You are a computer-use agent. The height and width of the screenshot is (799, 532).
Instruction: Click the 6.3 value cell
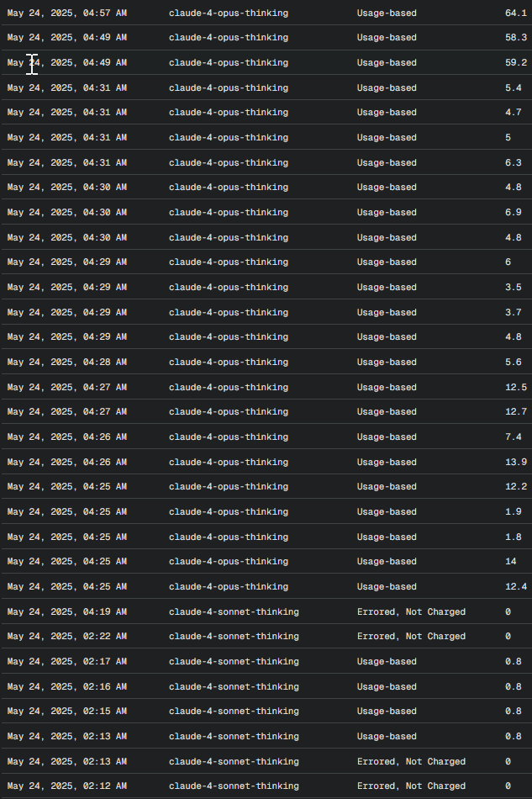point(514,162)
